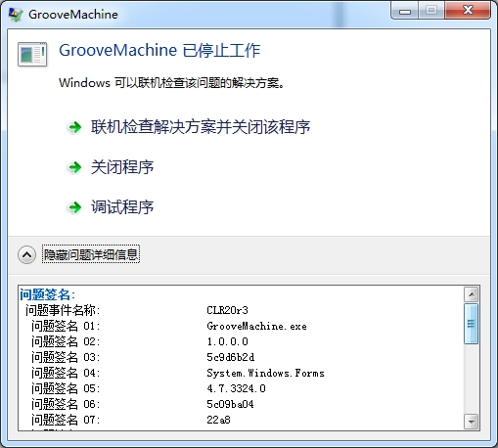Choose 联机检查解决方案并关闭该程序
This screenshot has width=498, height=448.
pyautogui.click(x=201, y=127)
